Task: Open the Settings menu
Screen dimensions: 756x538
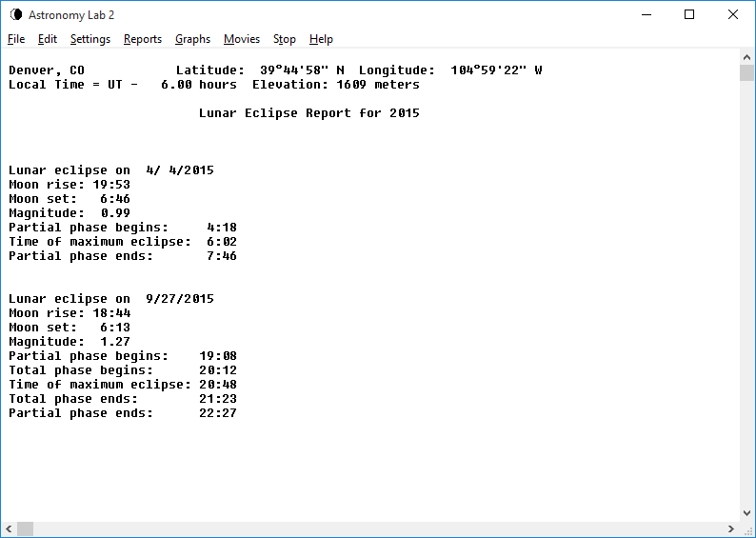Action: [90, 39]
